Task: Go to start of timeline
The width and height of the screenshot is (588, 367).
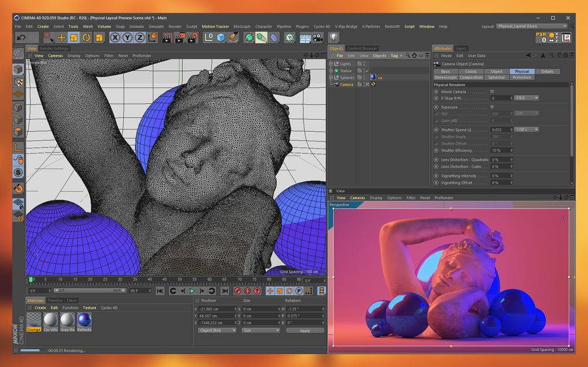Action: [x=160, y=291]
